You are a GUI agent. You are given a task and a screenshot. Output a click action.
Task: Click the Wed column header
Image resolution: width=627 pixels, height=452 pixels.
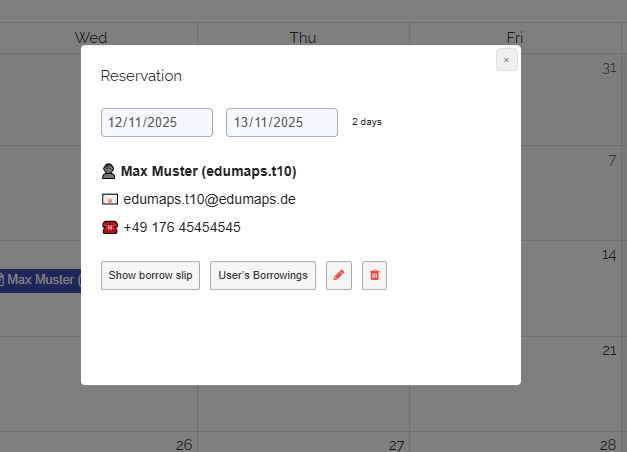(x=91, y=38)
